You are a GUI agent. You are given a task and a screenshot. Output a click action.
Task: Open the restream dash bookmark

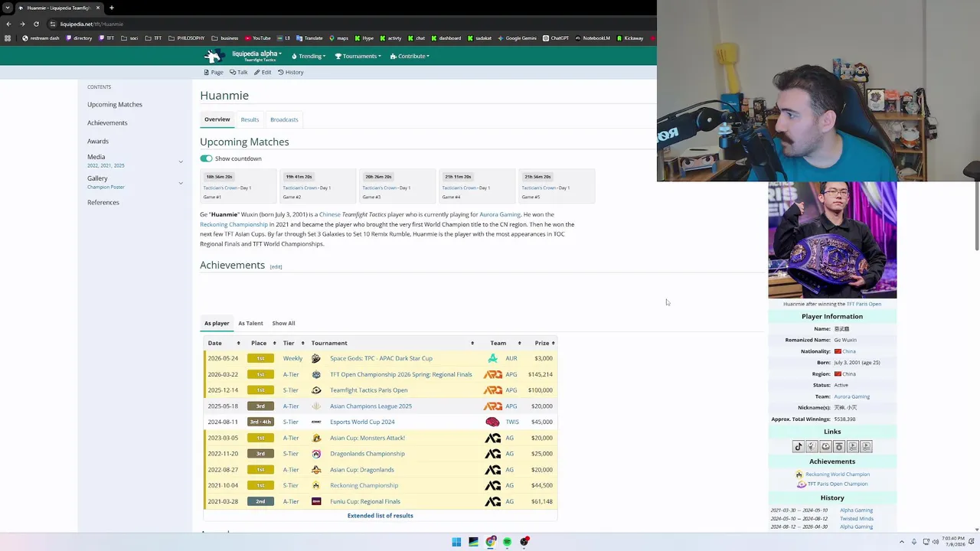click(x=41, y=38)
